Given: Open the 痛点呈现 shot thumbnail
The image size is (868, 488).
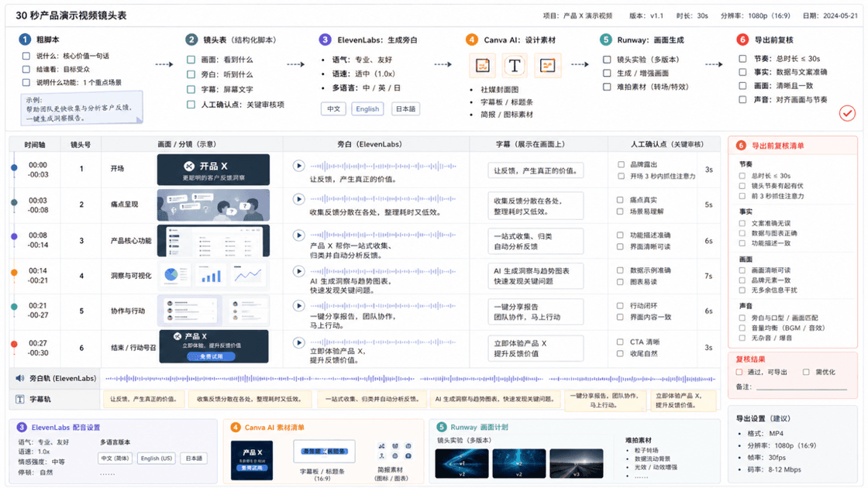Looking at the screenshot, I should coord(213,204).
